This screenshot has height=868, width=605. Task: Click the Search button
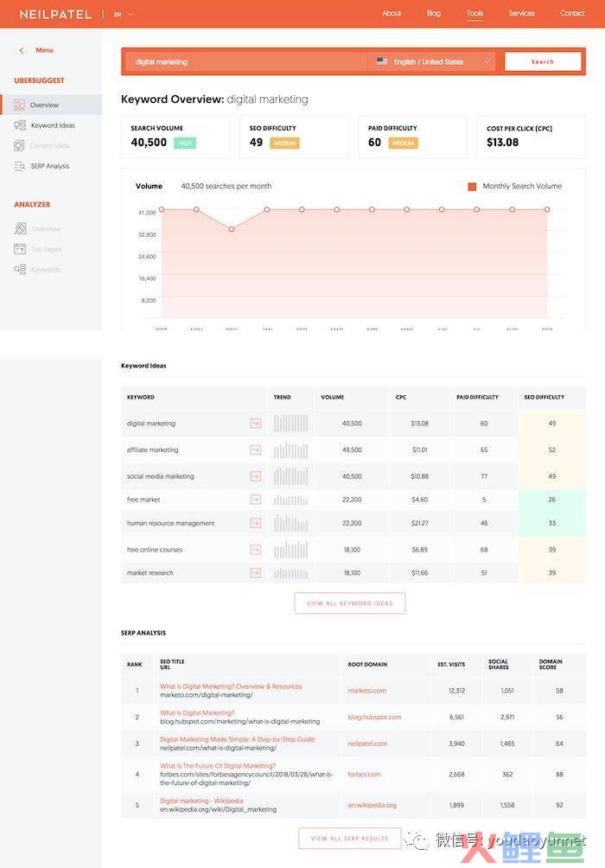[x=543, y=61]
